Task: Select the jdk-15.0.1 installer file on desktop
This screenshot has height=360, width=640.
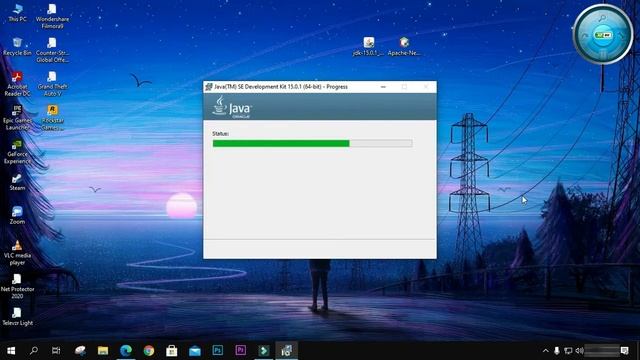Action: [369, 47]
